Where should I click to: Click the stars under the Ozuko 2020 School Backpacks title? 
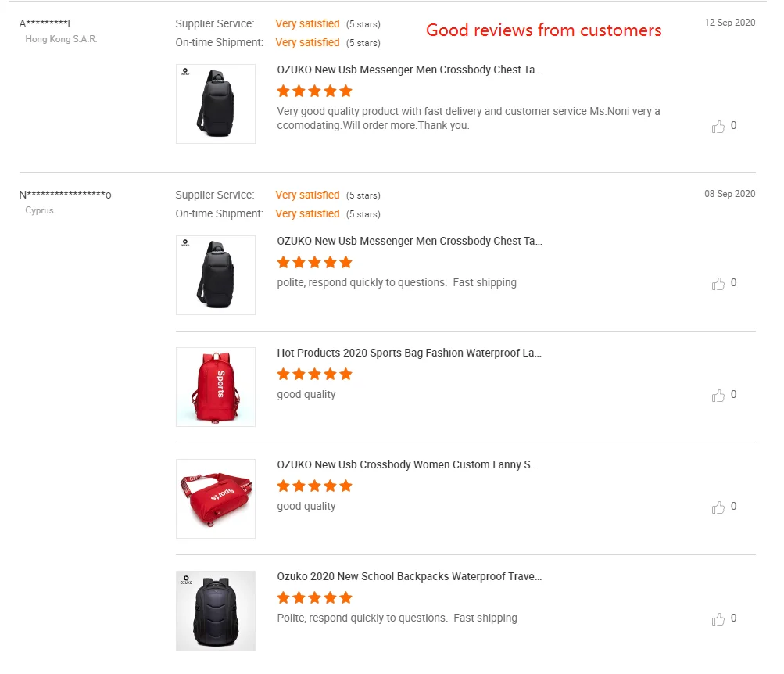pyautogui.click(x=314, y=598)
